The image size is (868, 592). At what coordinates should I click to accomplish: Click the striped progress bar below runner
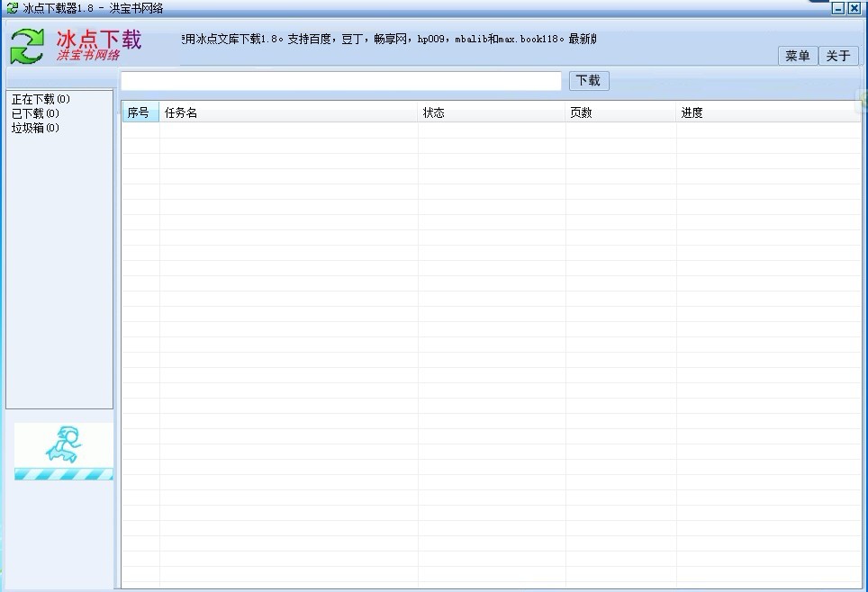pos(64,474)
